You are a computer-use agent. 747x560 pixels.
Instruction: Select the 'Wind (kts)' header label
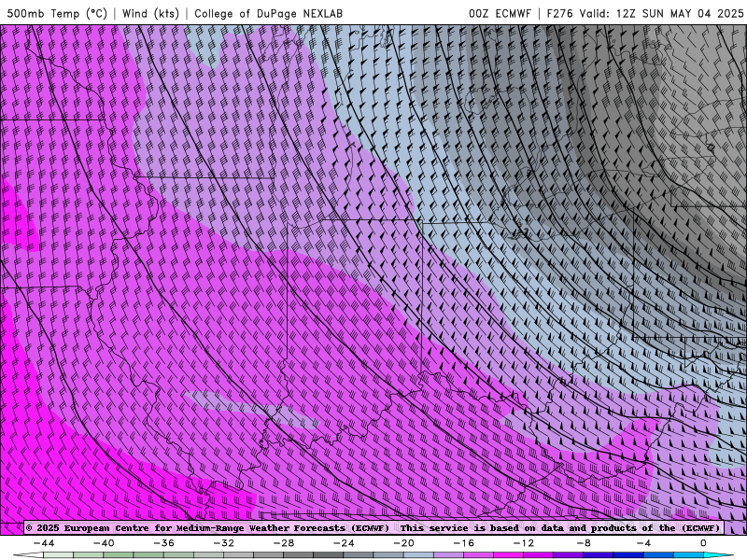(x=150, y=13)
